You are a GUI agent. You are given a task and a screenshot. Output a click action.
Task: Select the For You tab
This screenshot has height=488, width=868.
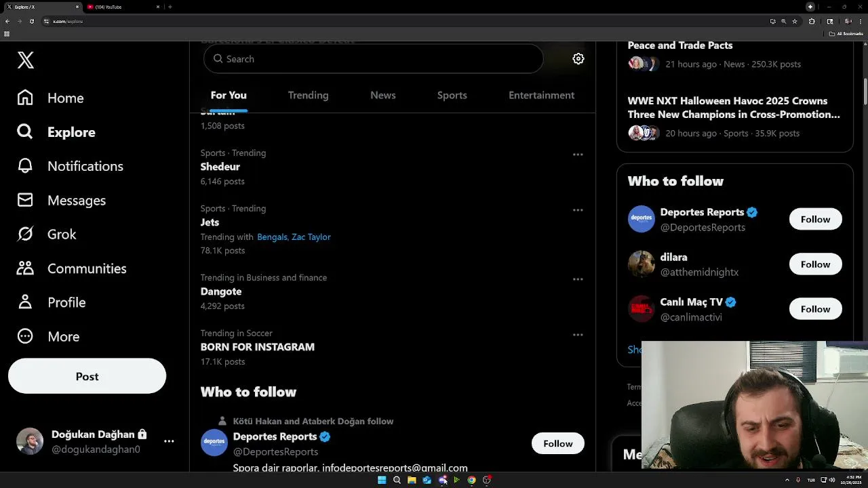pyautogui.click(x=229, y=96)
